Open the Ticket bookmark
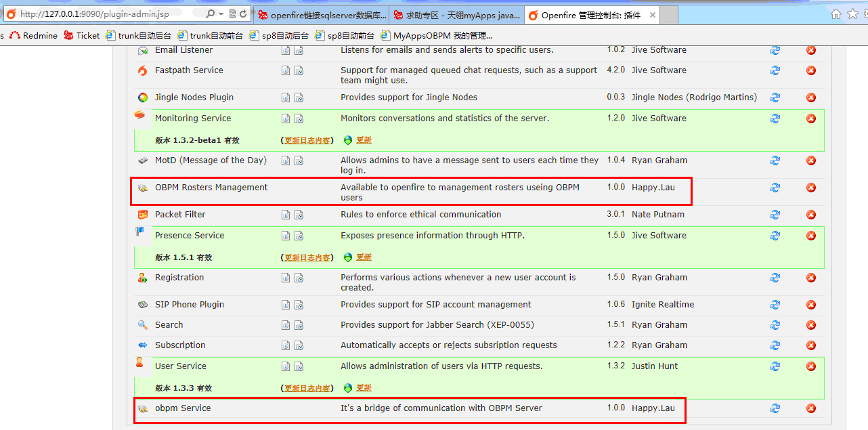 81,35
